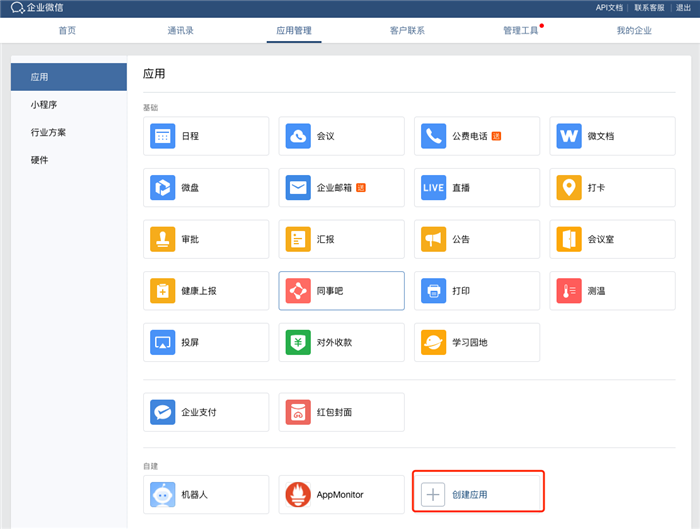Go to the 客户联系 tab
The width and height of the screenshot is (700, 529).
coord(407,31)
